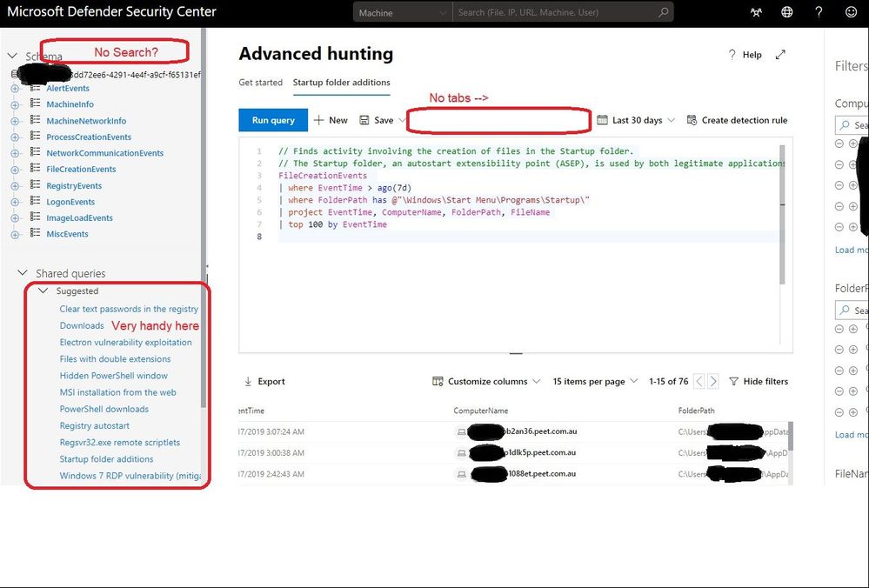The image size is (869, 588).
Task: Open Electron vulnerability exploitation query
Action: point(126,342)
